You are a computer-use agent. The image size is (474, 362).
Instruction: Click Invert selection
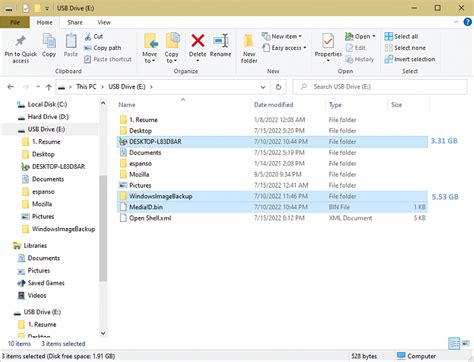pos(410,59)
